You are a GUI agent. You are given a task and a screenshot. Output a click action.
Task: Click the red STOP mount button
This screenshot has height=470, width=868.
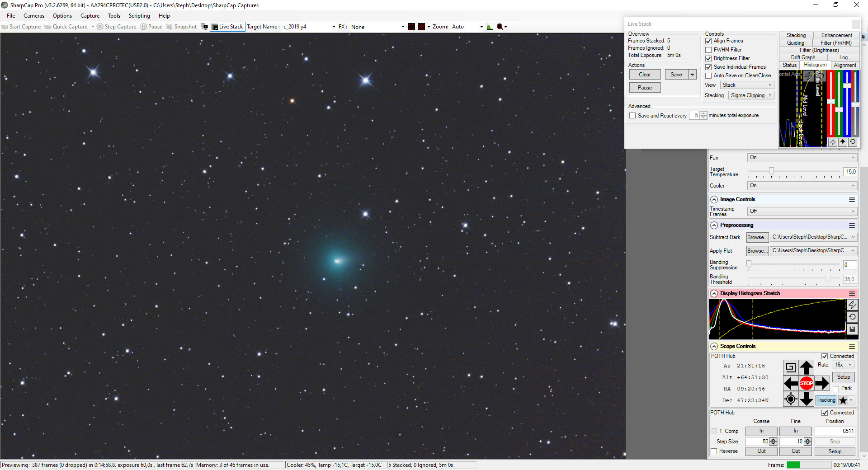coord(807,383)
